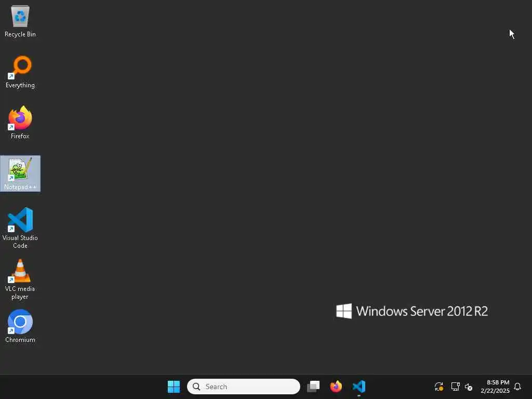Viewport: 532px width, 399px height.
Task: Click the taskbar Search box
Action: 244,387
